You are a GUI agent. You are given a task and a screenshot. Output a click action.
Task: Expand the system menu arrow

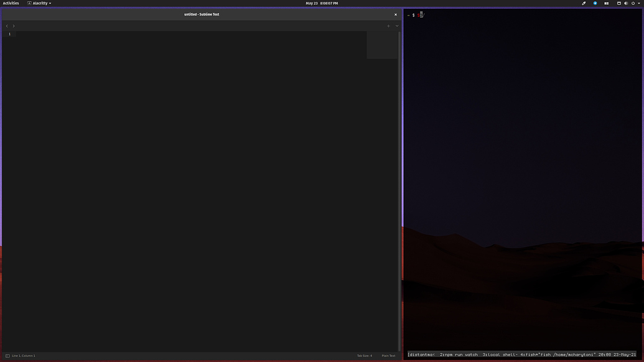pyautogui.click(x=639, y=3)
